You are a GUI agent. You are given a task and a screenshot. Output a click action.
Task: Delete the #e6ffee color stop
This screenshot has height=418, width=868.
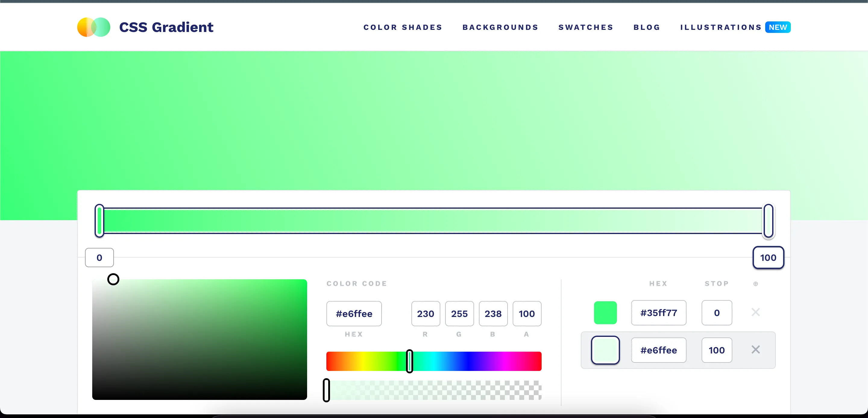756,350
